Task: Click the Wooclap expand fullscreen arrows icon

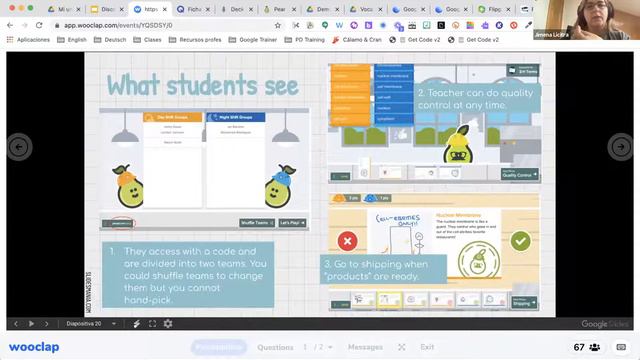Action: (x=402, y=347)
